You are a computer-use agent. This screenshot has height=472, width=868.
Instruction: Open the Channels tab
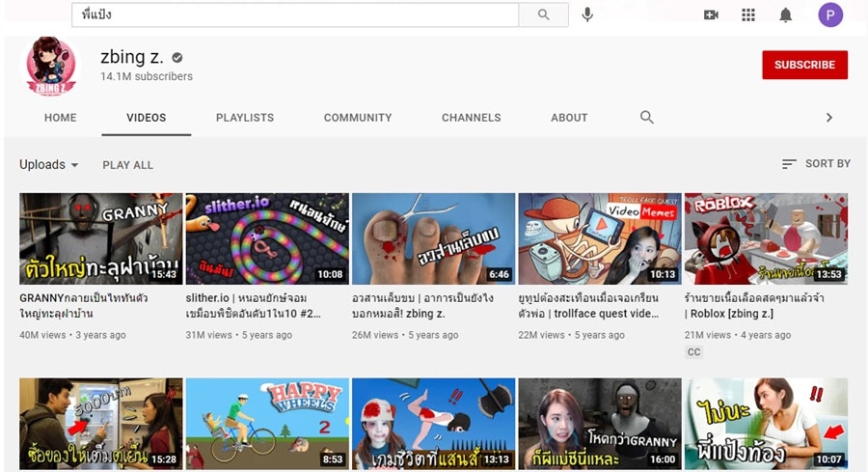coord(471,118)
